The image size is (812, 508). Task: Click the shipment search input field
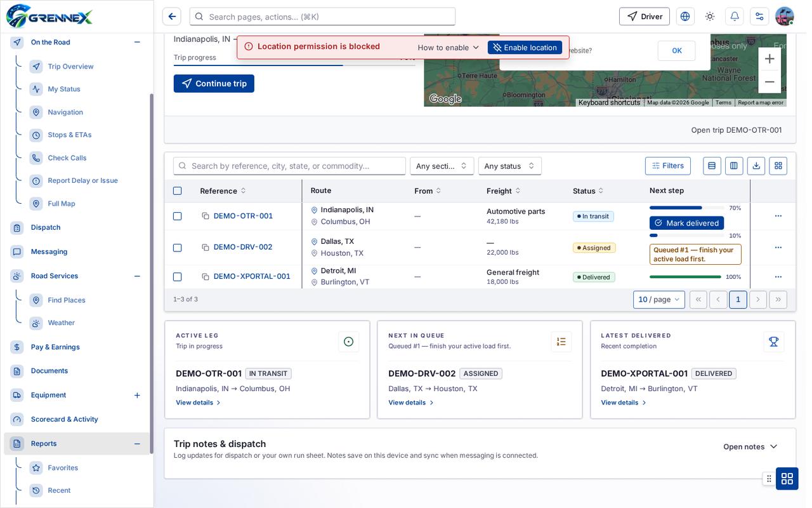[x=289, y=166]
